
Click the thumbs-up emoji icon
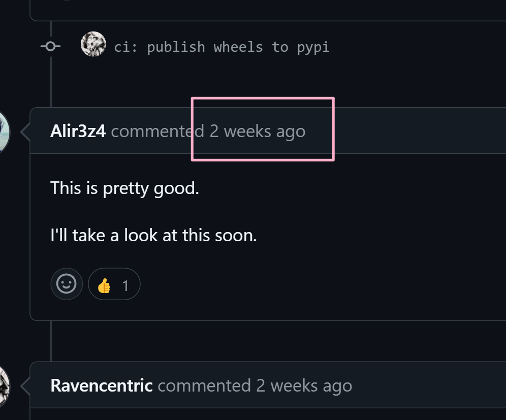tap(104, 285)
